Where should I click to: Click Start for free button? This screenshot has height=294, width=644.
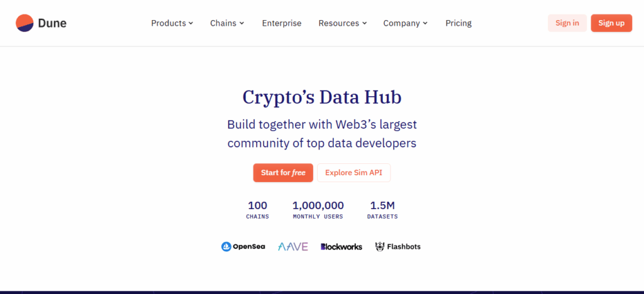point(283,173)
